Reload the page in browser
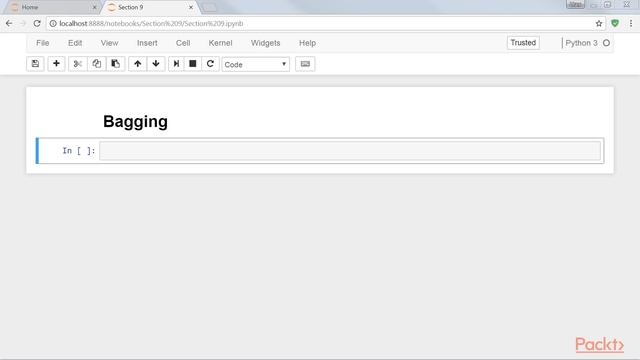640x360 pixels. coord(37,24)
